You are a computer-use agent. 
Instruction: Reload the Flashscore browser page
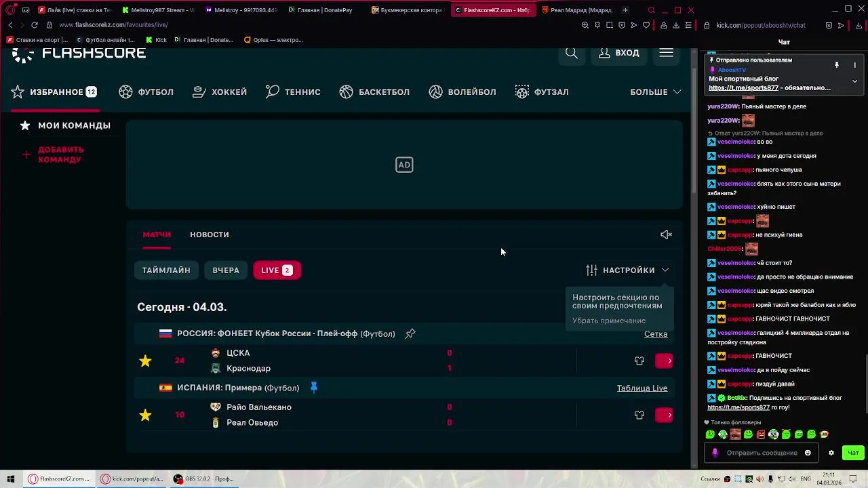coord(34,25)
